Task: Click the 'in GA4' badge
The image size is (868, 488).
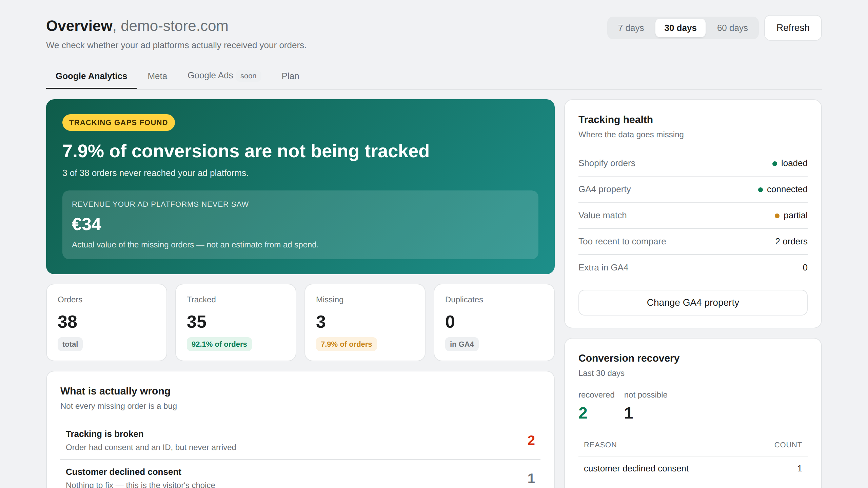Action: 462,344
